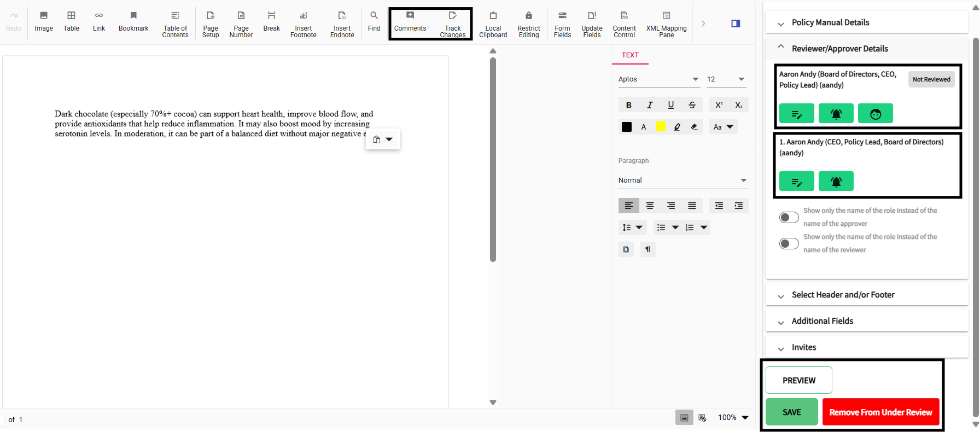
Task: Click the green SAVE button
Action: (x=791, y=412)
